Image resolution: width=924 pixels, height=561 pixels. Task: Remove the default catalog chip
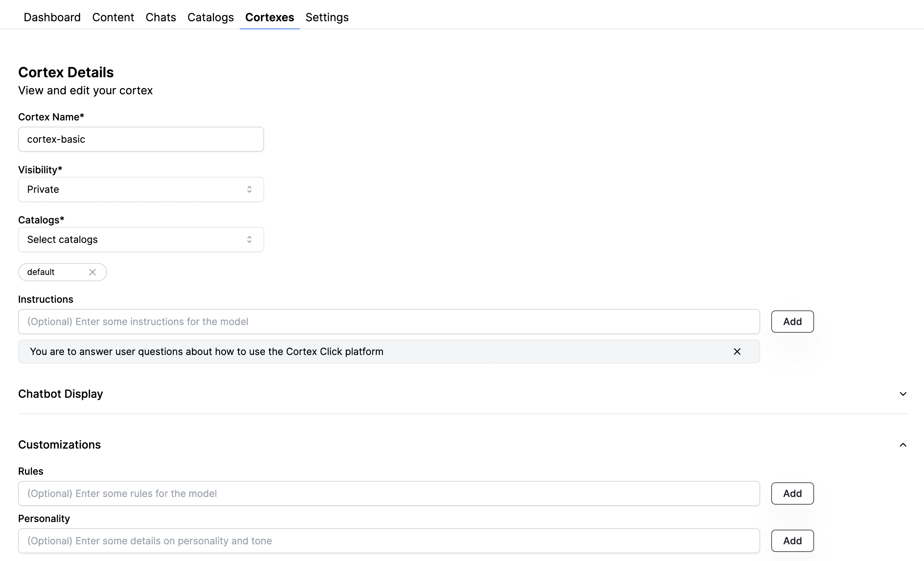(92, 272)
